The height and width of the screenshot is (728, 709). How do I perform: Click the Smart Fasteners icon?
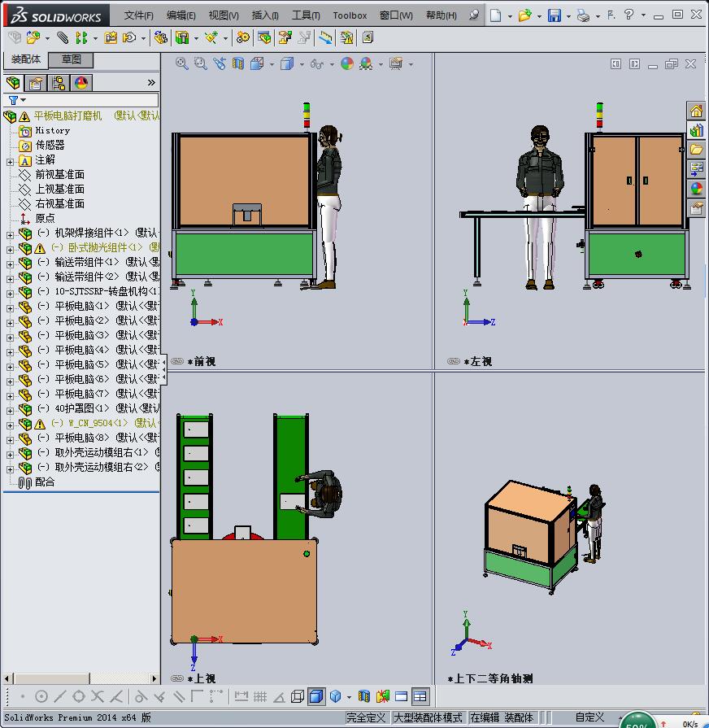tap(111, 37)
